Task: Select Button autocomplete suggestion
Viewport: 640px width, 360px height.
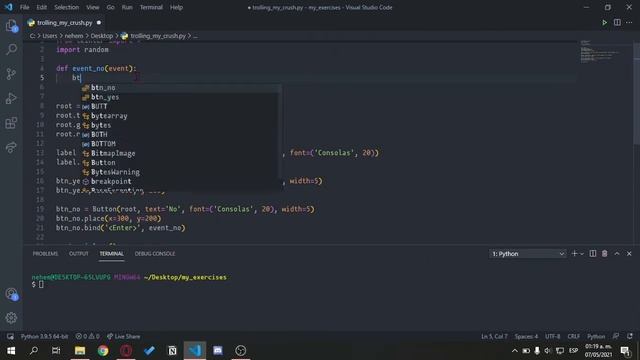Action: pyautogui.click(x=181, y=162)
